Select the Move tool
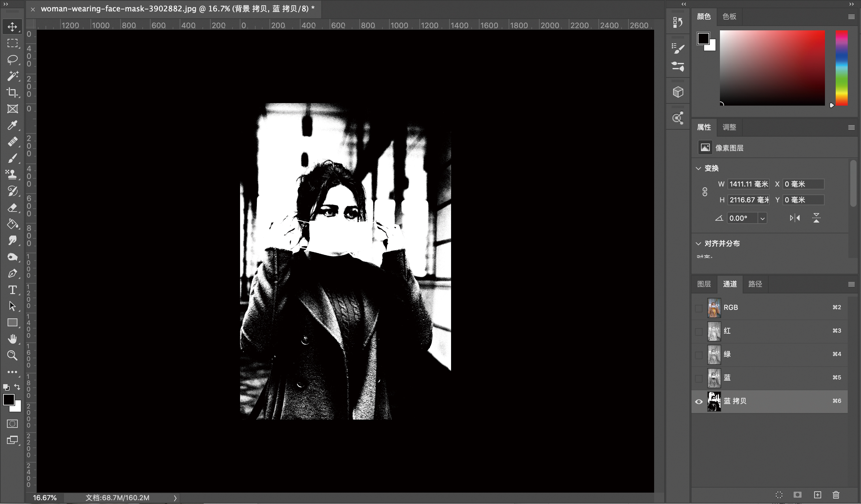 (13, 27)
